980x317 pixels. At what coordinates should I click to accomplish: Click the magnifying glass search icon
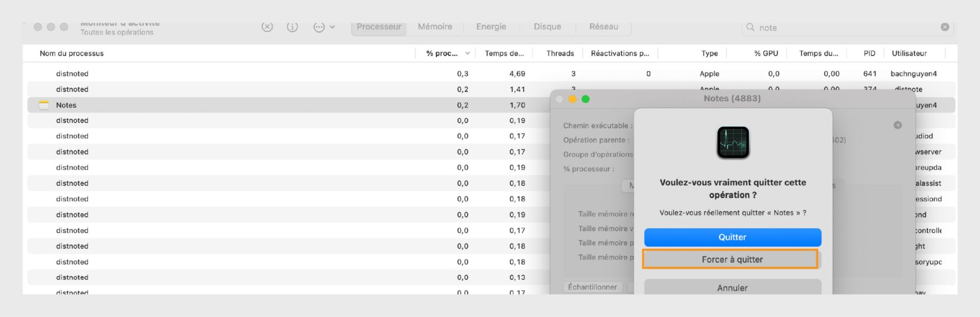(750, 27)
